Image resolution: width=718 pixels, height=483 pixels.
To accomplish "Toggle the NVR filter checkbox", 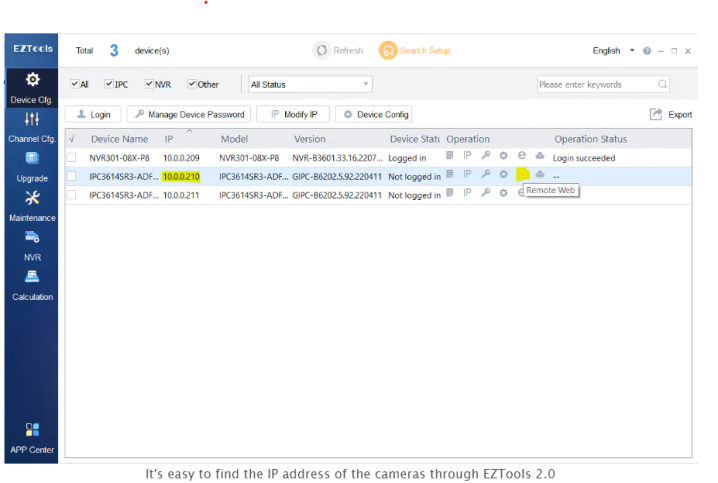I will tap(150, 85).
